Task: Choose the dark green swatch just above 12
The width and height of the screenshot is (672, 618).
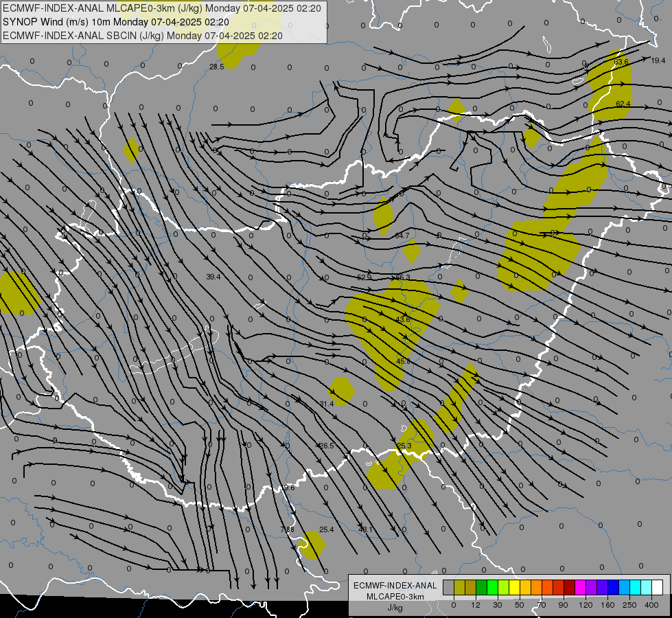Action: [482, 588]
